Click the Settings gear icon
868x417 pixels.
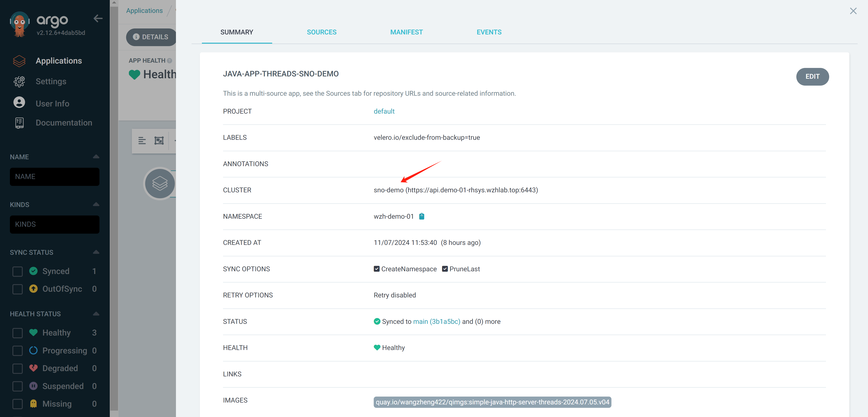[19, 81]
